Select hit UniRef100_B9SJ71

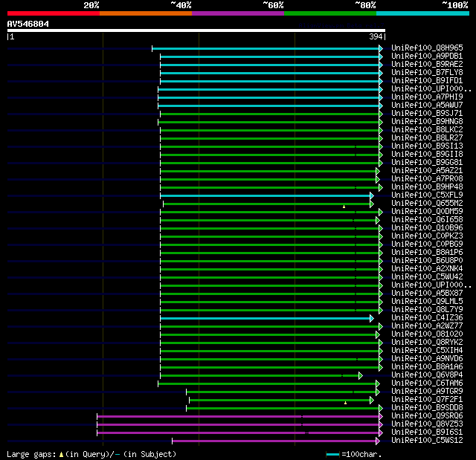tap(427, 114)
